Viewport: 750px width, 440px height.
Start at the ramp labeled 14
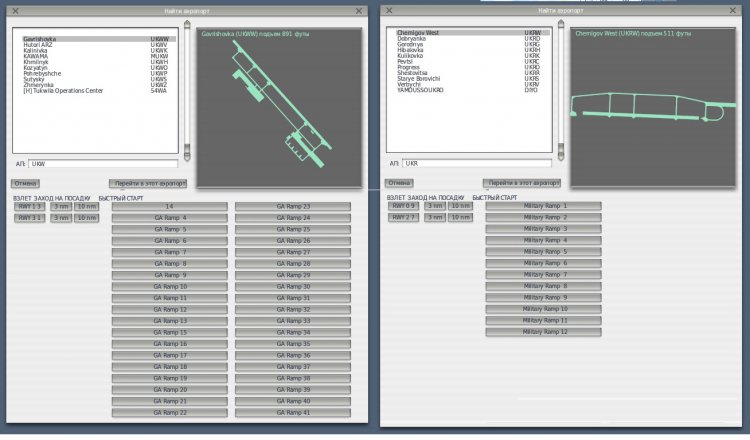[x=170, y=207]
